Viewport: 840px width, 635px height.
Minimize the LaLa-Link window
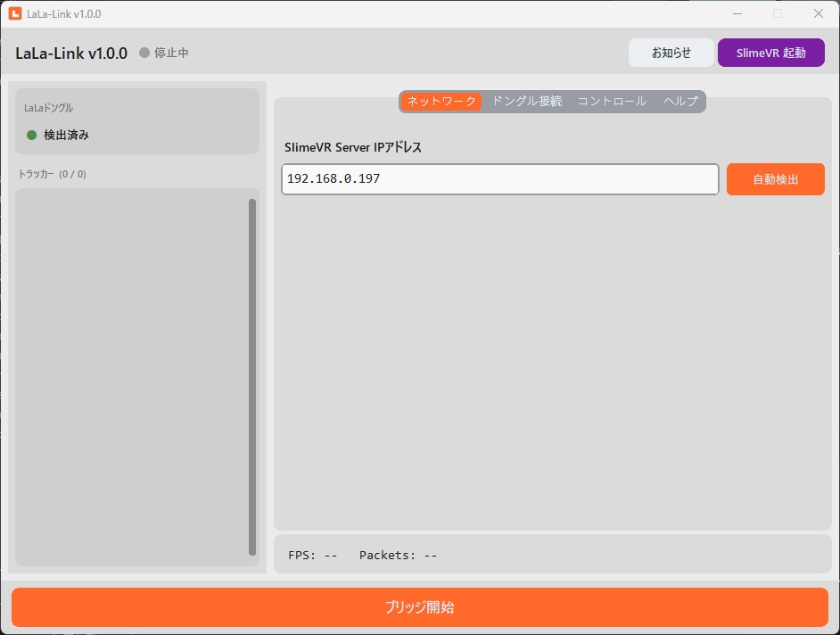tap(737, 13)
